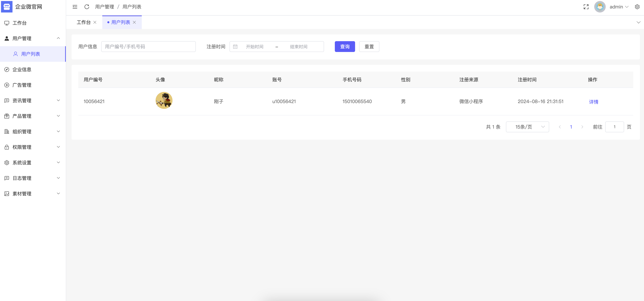Click the calendar icon in the date range
Screen dimensions: 644x301
coord(235,47)
